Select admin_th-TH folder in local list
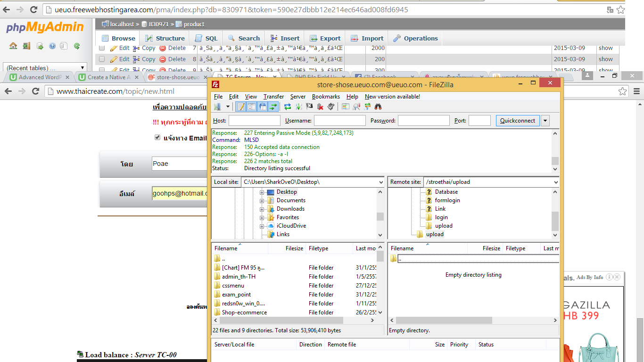This screenshot has height=362, width=644. [239, 277]
